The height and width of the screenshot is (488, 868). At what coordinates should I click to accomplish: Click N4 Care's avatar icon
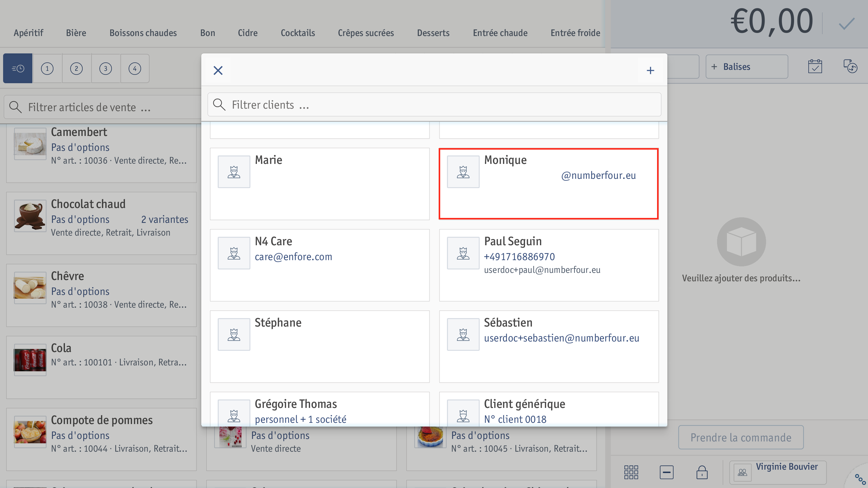tap(234, 253)
